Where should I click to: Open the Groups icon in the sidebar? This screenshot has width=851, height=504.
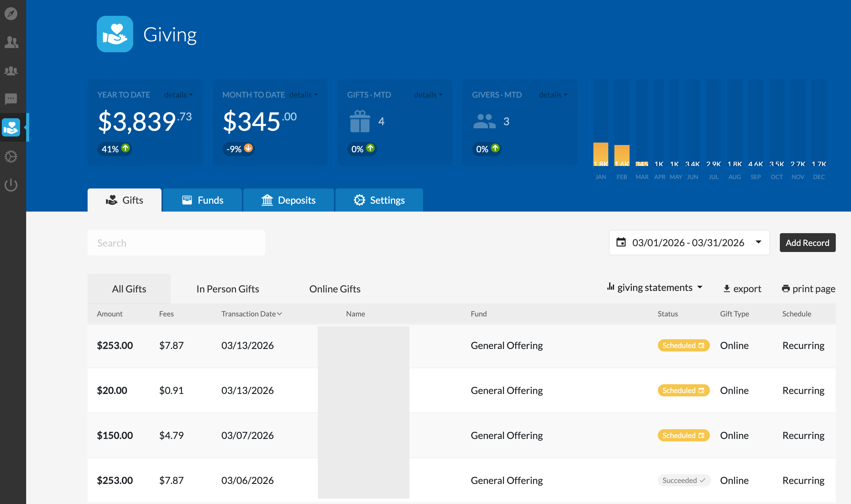click(11, 71)
